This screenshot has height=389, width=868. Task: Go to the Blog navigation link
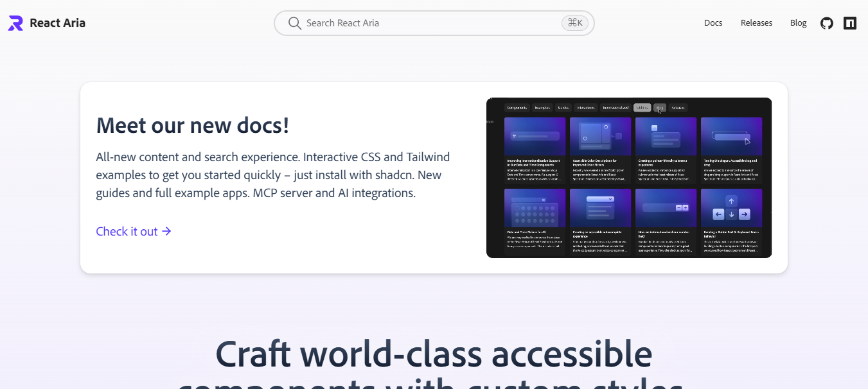click(x=798, y=23)
